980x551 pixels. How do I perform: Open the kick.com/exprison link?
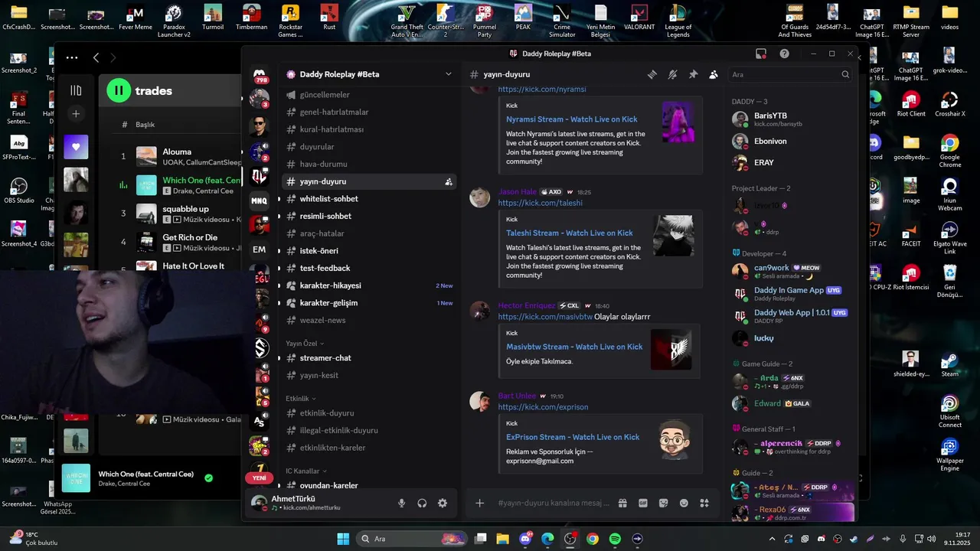tap(543, 407)
